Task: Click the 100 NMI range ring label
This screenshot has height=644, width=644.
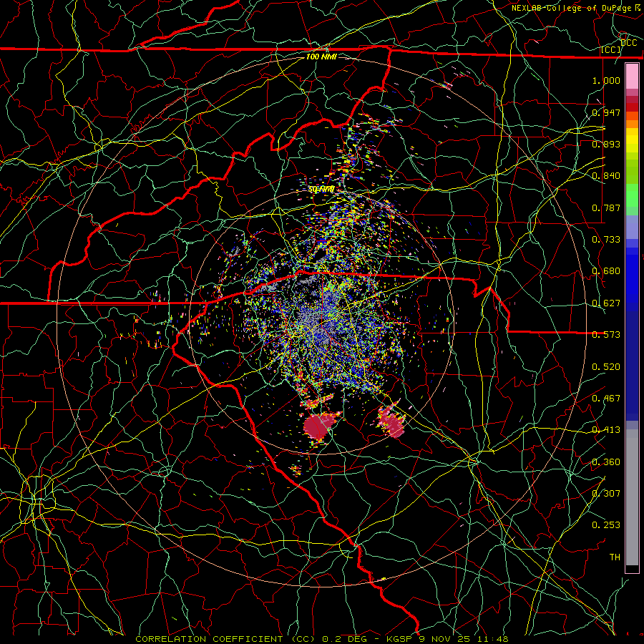Action: [x=321, y=57]
